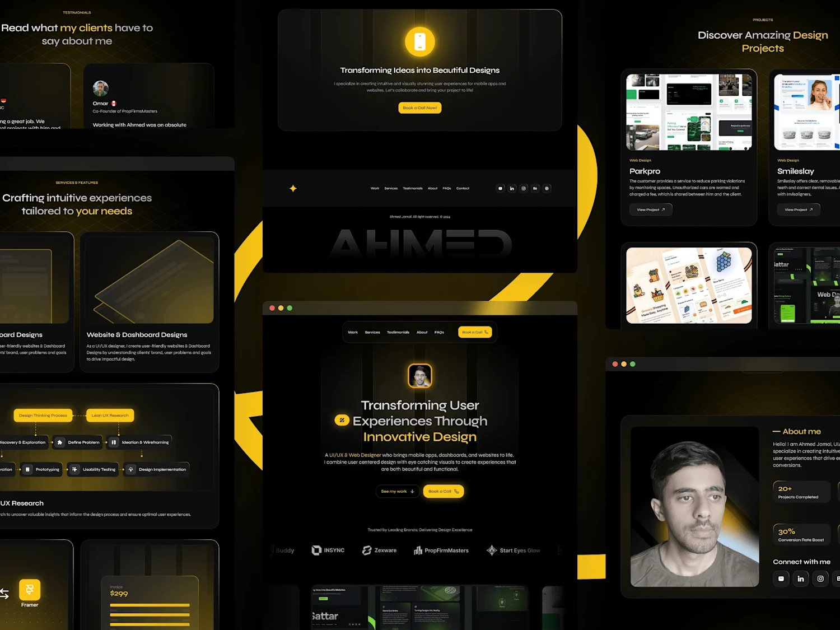Image resolution: width=840 pixels, height=630 pixels.
Task: Open Contact link in the footer menu
Action: (x=463, y=188)
